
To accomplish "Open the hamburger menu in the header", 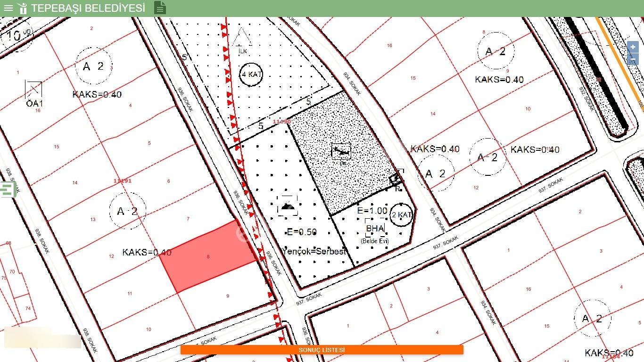I will (8, 8).
